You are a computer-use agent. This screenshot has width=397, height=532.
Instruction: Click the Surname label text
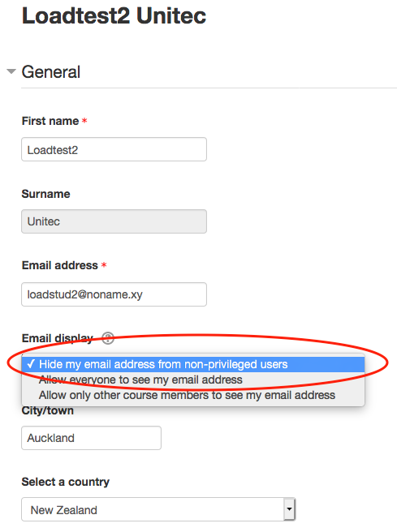click(45, 194)
